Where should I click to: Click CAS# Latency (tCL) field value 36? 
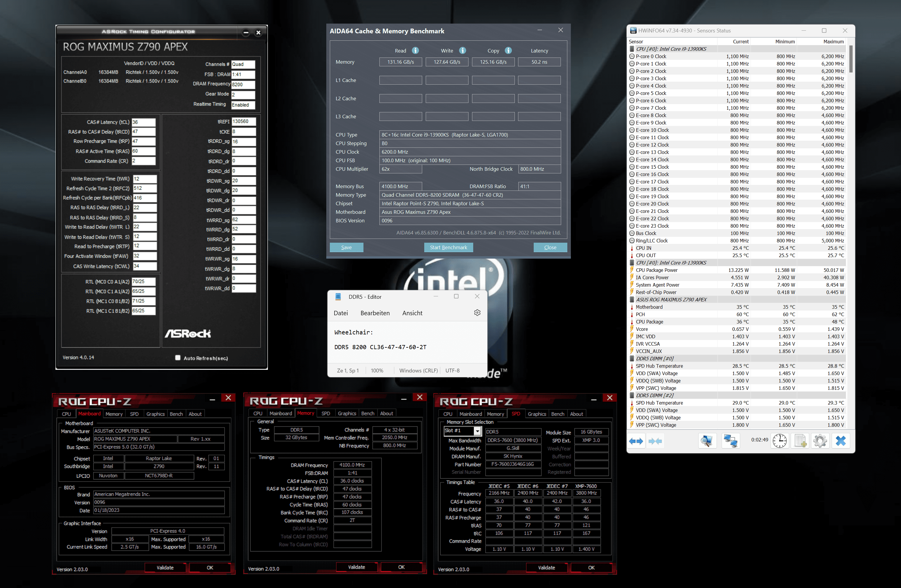click(143, 122)
